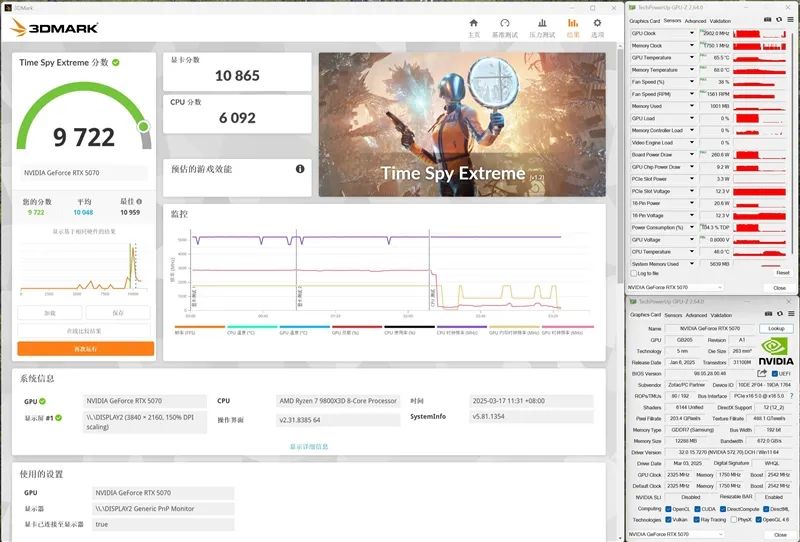Screen dimensions: 800x542
Task: Open the Benchmarks (基准测试) gauge icon
Action: (x=505, y=23)
